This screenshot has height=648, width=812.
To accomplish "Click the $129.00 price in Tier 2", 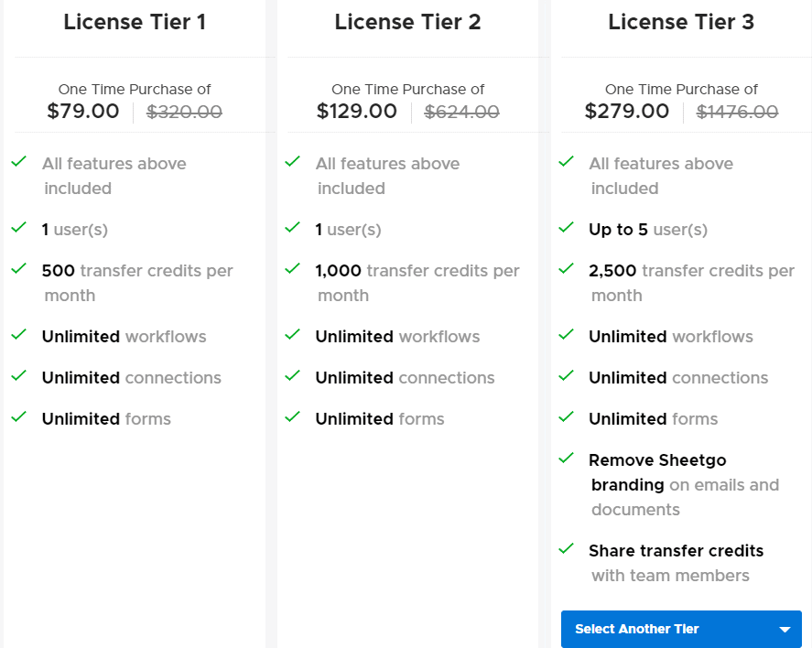I will [357, 112].
